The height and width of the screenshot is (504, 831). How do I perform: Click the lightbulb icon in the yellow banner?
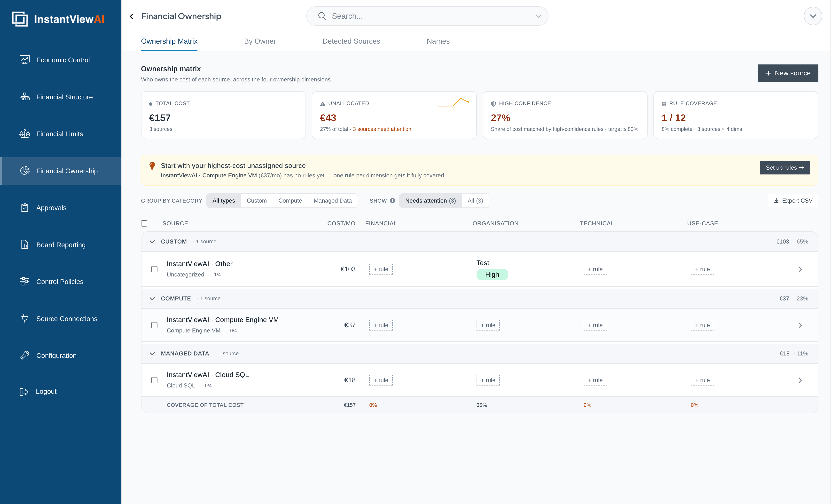pyautogui.click(x=152, y=166)
